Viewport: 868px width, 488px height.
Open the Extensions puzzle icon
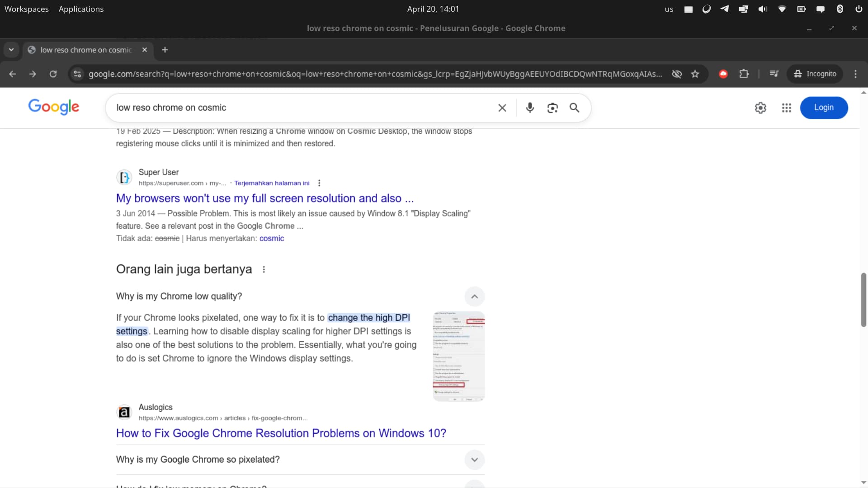click(744, 74)
